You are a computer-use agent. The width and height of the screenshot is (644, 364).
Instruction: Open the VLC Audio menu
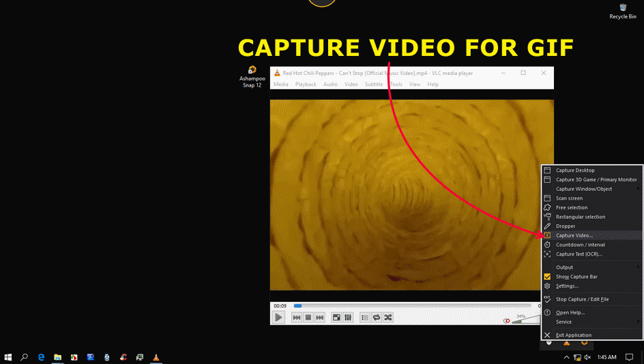coord(330,84)
